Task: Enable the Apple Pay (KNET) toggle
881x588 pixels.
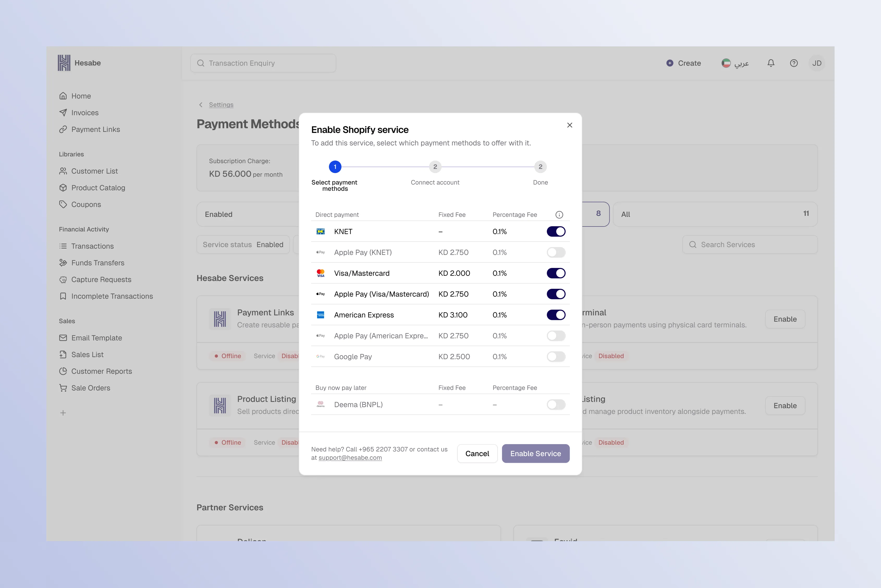Action: pos(556,252)
